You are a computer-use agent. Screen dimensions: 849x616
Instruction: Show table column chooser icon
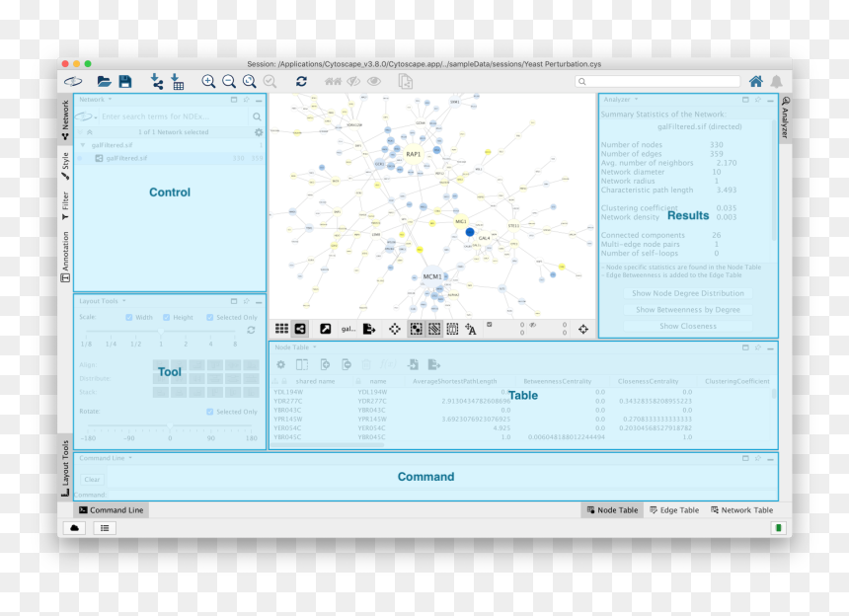(x=302, y=365)
